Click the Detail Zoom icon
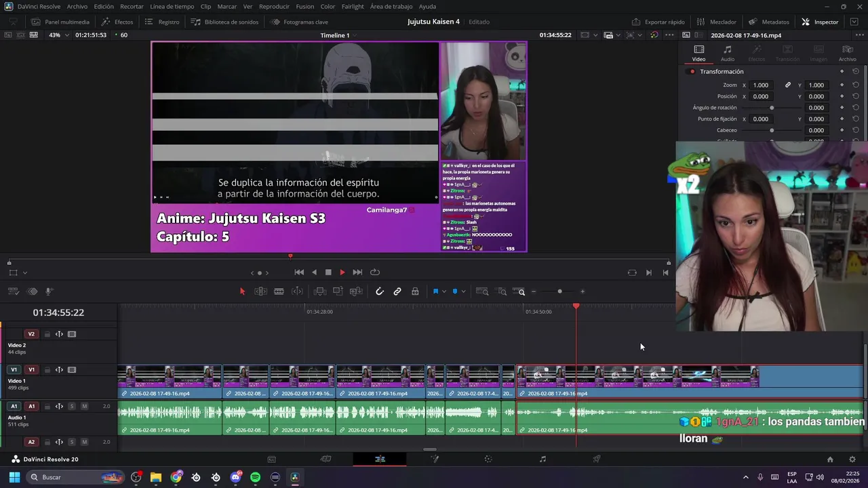 (x=502, y=291)
